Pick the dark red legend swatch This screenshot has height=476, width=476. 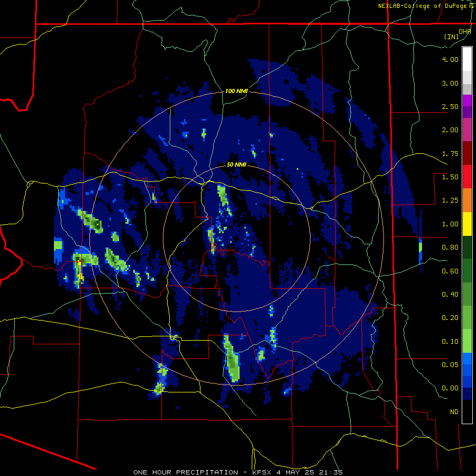tap(467, 153)
